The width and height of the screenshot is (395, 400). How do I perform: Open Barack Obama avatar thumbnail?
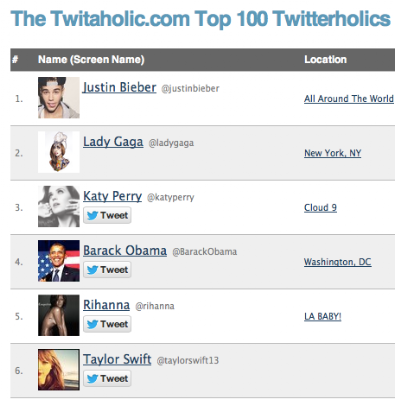click(59, 261)
